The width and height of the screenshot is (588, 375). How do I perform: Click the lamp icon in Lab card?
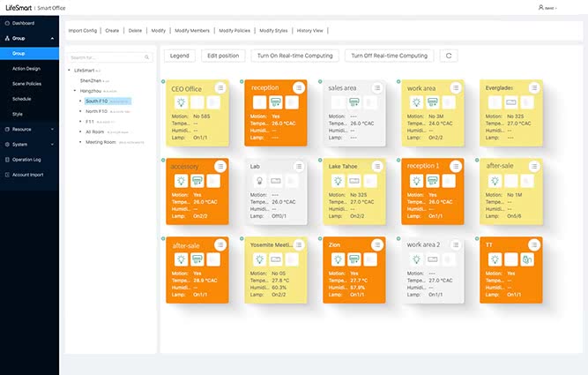pyautogui.click(x=260, y=180)
